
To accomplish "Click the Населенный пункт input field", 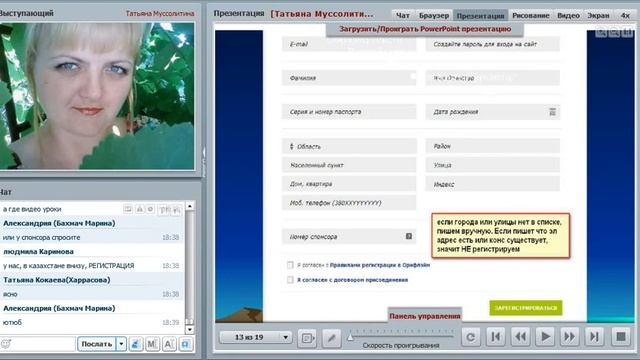I will (x=349, y=165).
